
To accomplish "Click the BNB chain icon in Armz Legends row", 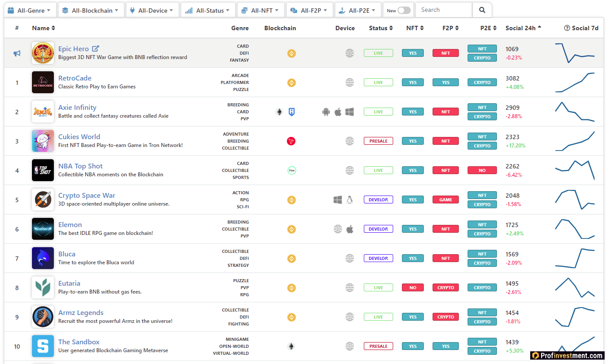I will pyautogui.click(x=291, y=317).
